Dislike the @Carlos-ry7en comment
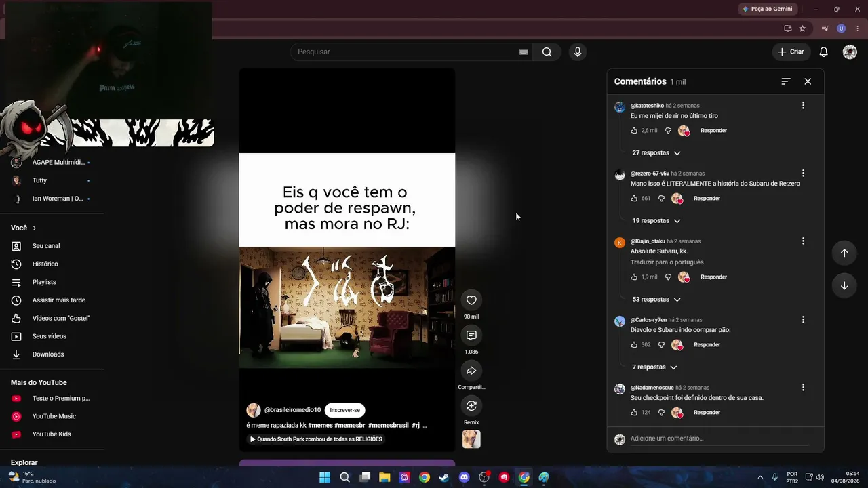868x488 pixels. (661, 345)
